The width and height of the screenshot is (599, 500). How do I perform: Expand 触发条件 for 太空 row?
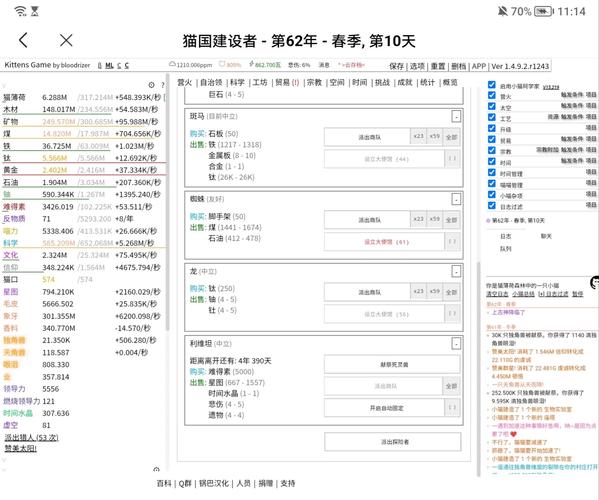[572, 105]
